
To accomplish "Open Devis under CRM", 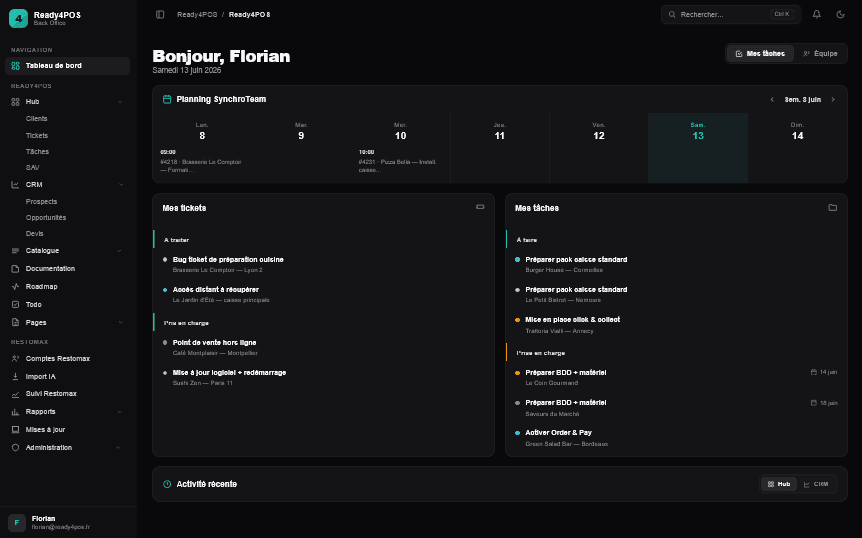I will 35,234.
